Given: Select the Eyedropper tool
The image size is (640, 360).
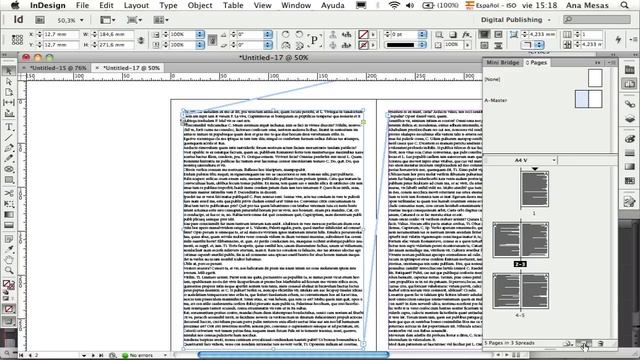Looking at the screenshot, I should (9, 249).
